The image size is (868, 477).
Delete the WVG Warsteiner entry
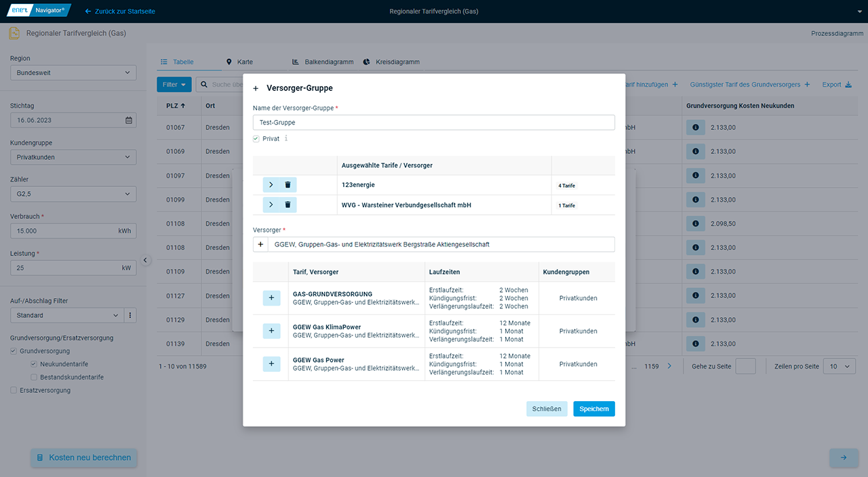coord(288,205)
